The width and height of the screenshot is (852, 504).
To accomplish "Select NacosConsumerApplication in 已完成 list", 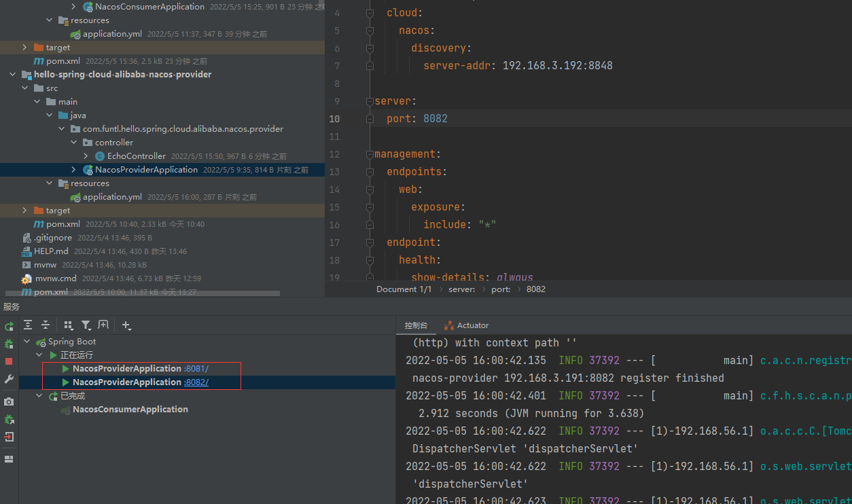I will point(130,410).
